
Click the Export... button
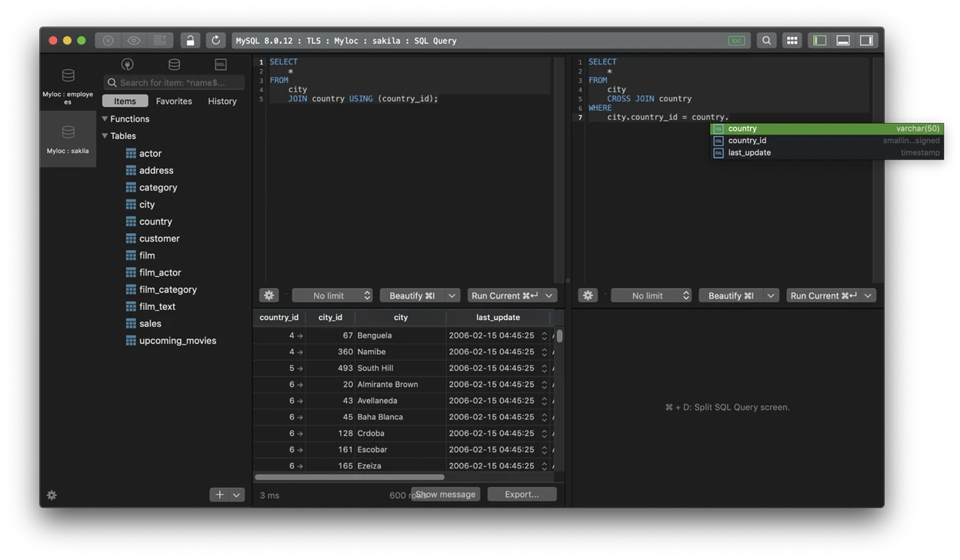[x=522, y=495]
